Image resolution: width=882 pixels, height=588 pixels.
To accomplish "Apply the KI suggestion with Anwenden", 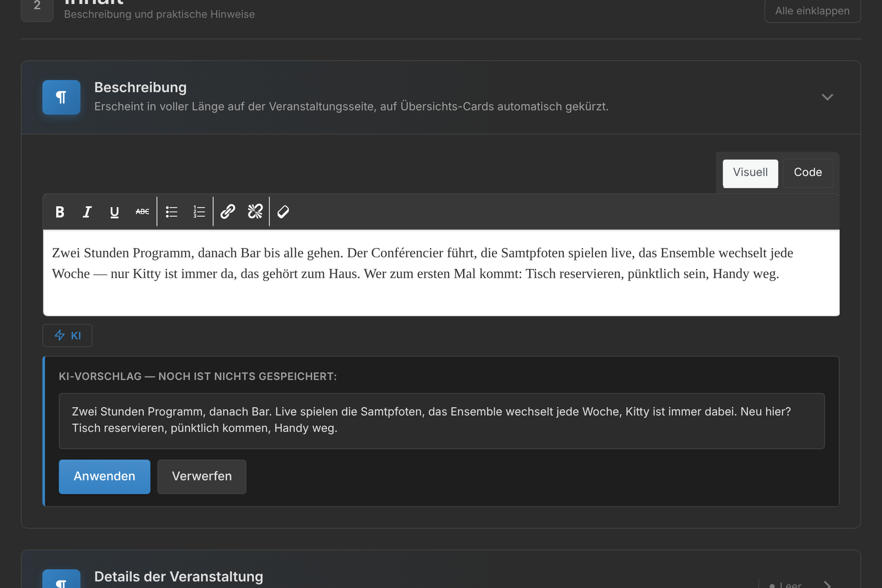I will click(x=105, y=477).
